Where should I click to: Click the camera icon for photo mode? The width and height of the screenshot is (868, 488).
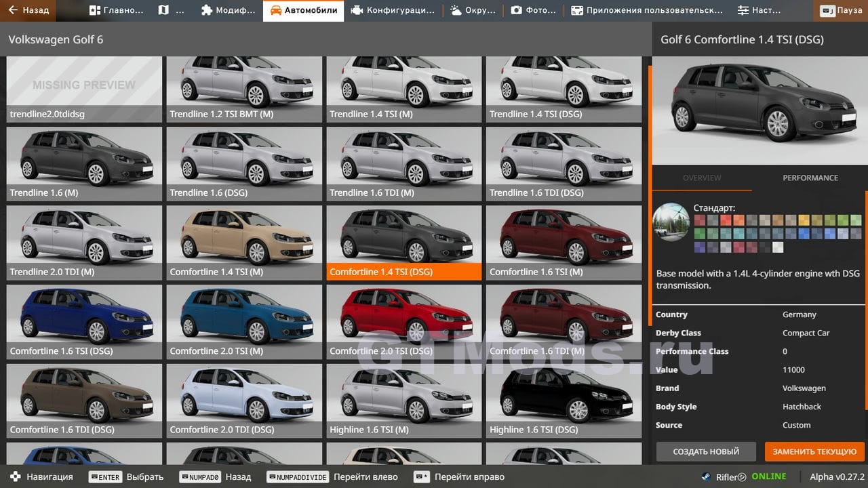[x=517, y=10]
